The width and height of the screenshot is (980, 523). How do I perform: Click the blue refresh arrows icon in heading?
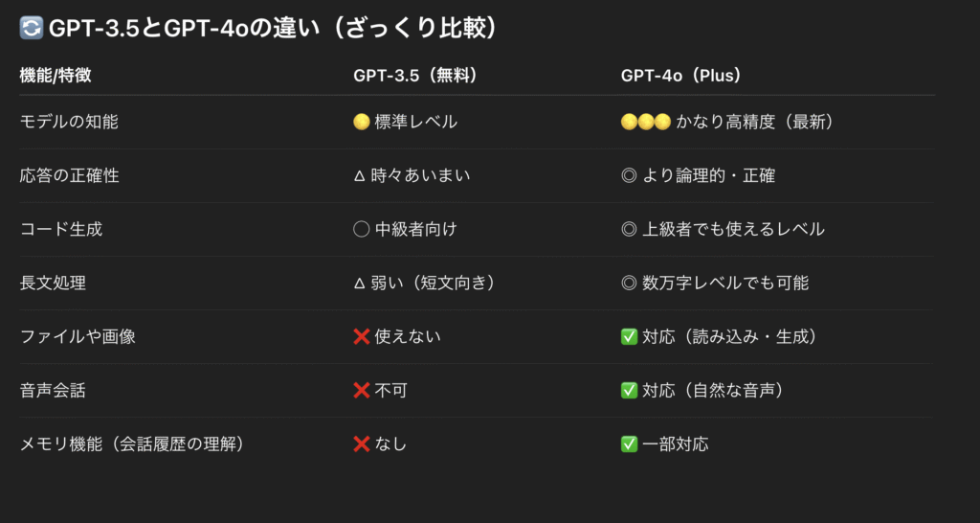click(x=32, y=28)
